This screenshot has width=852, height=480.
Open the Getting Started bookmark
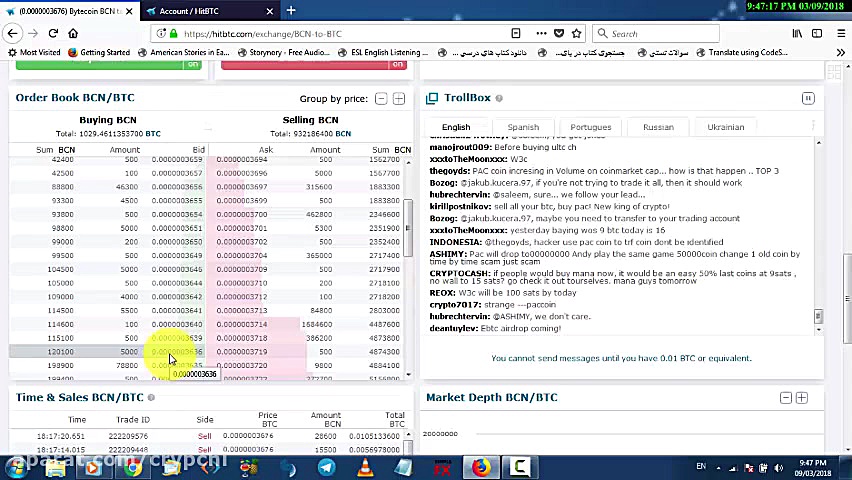pyautogui.click(x=99, y=52)
